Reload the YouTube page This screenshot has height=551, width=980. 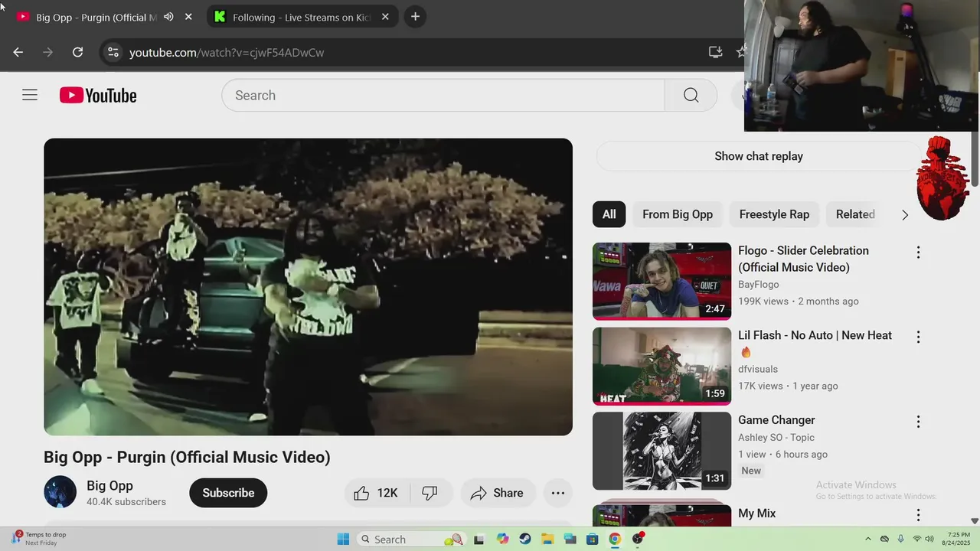(x=77, y=52)
